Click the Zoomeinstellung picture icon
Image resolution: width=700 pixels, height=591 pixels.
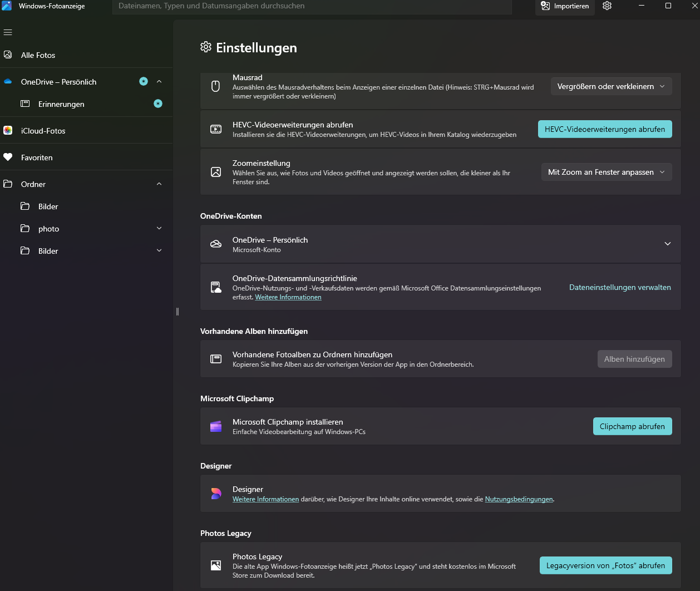tap(215, 172)
